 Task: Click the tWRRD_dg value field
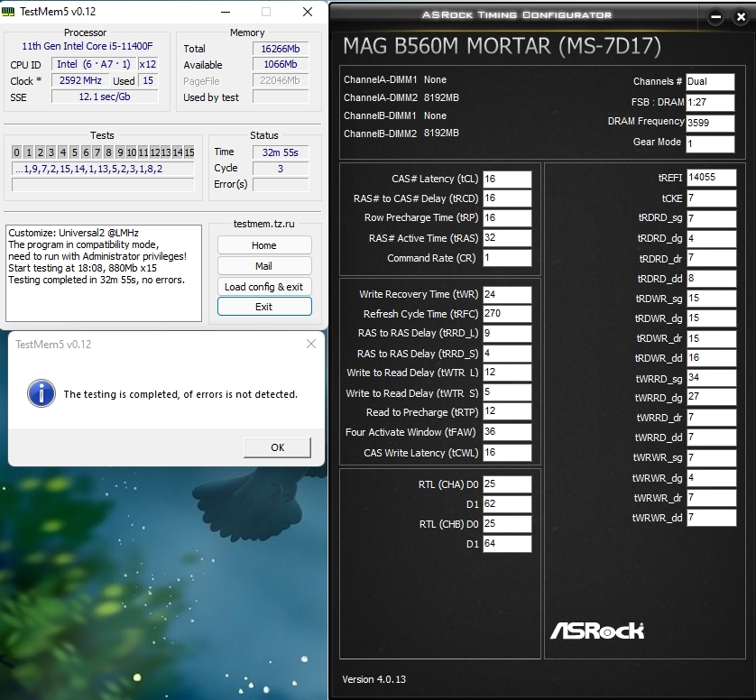(x=712, y=397)
